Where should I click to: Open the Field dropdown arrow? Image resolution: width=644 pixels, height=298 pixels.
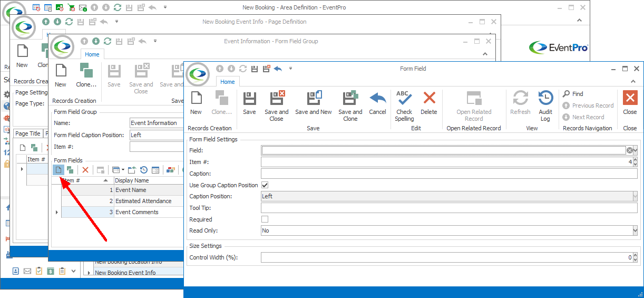pyautogui.click(x=636, y=150)
